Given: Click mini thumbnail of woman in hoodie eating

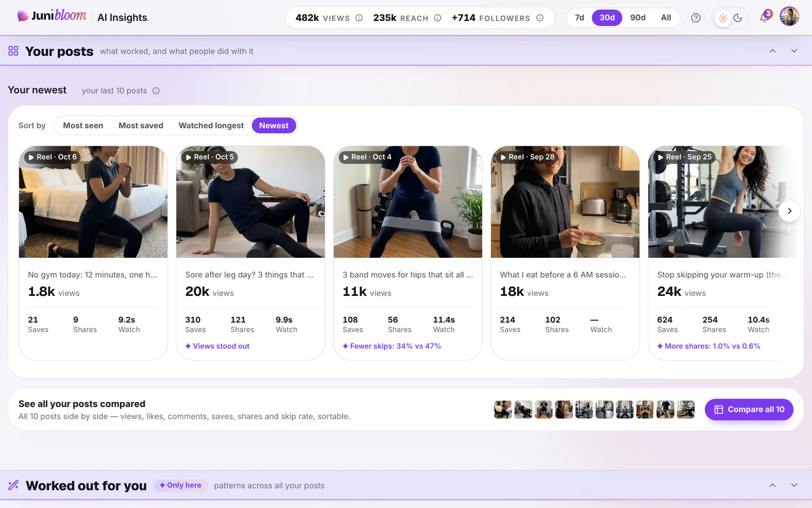Looking at the screenshot, I should [564, 410].
